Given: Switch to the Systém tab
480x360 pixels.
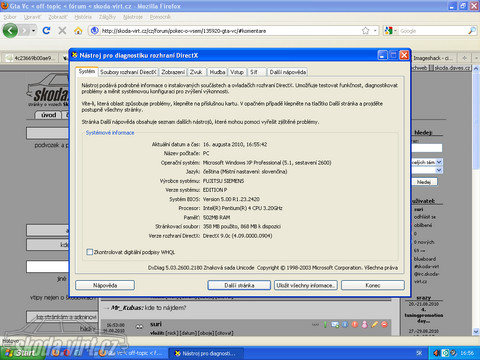Looking at the screenshot, I should coord(87,71).
